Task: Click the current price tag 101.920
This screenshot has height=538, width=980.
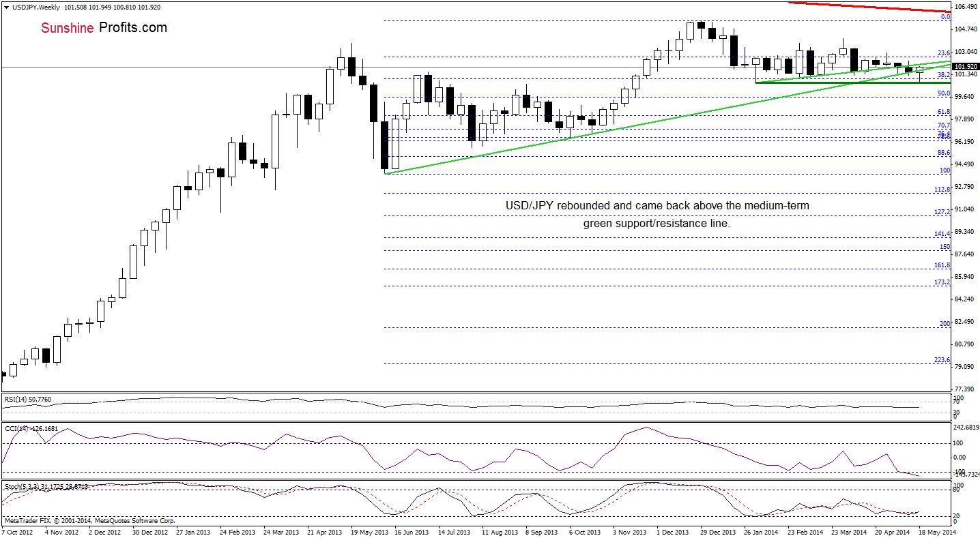Action: click(x=966, y=67)
